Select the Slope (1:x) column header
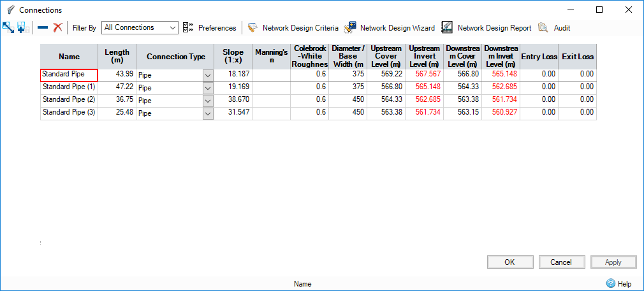Screen dimensions: 644x291 (233, 57)
